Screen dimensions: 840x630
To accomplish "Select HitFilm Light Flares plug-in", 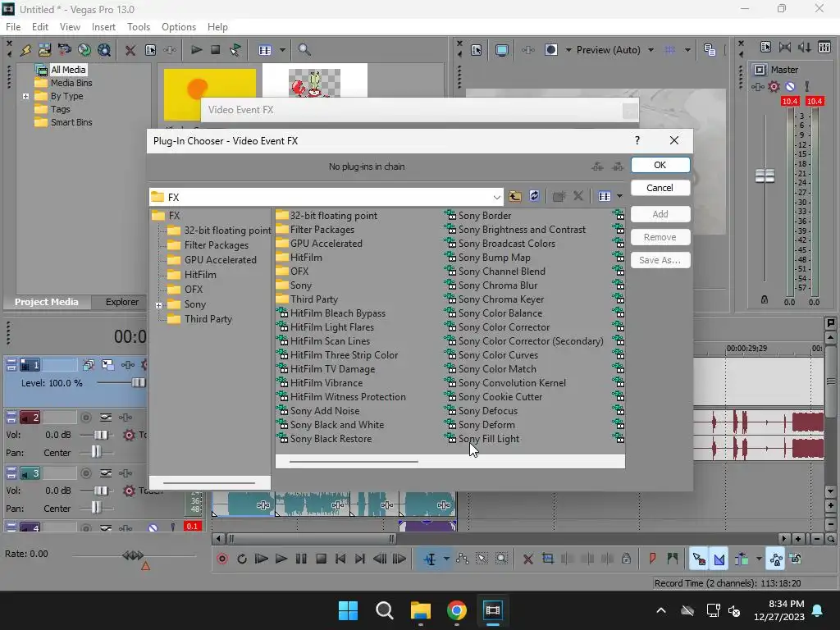I will tap(332, 326).
